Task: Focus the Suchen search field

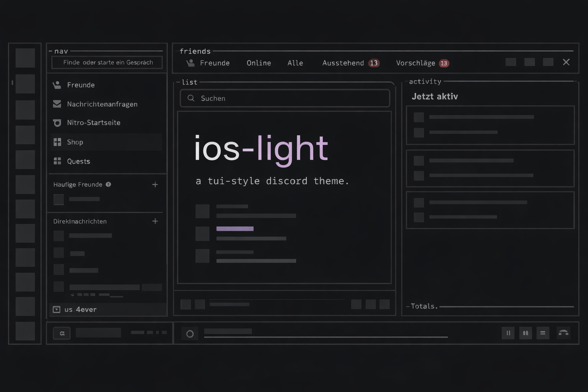Action: (x=285, y=98)
